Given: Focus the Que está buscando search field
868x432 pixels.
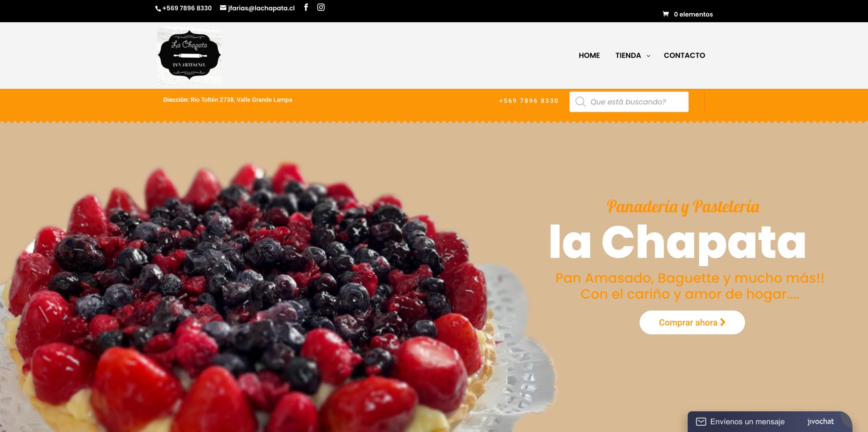Looking at the screenshot, I should click(x=629, y=102).
